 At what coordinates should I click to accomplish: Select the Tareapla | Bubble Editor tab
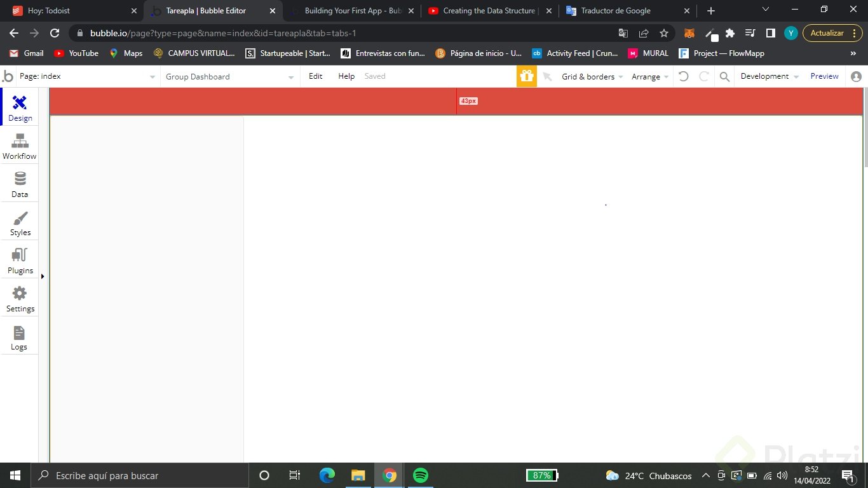click(214, 11)
